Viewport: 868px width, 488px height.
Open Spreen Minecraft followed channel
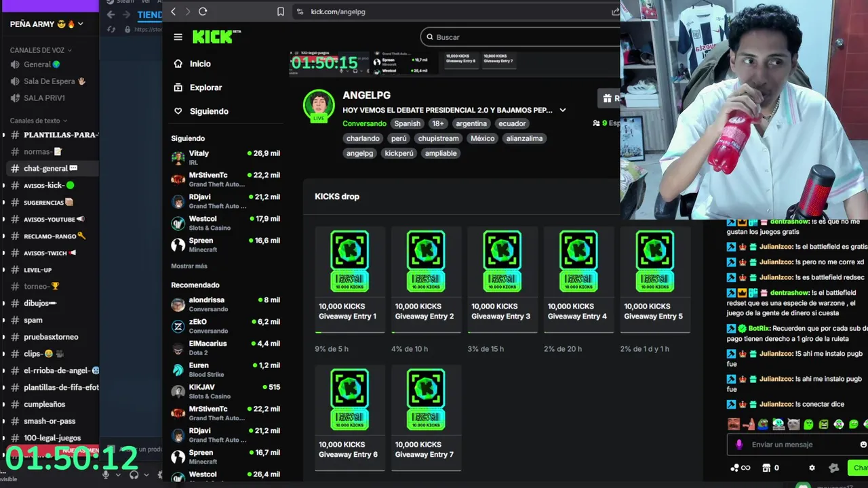[226, 245]
